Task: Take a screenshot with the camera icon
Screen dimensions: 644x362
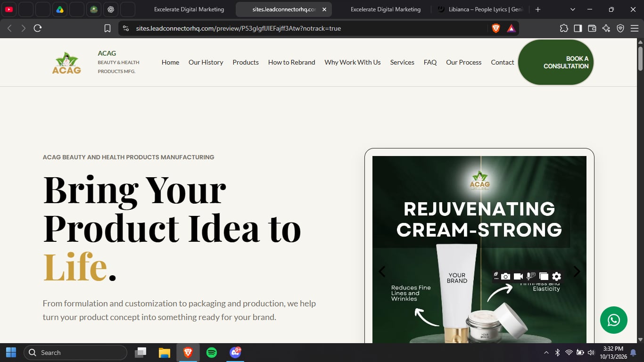Action: pyautogui.click(x=505, y=276)
